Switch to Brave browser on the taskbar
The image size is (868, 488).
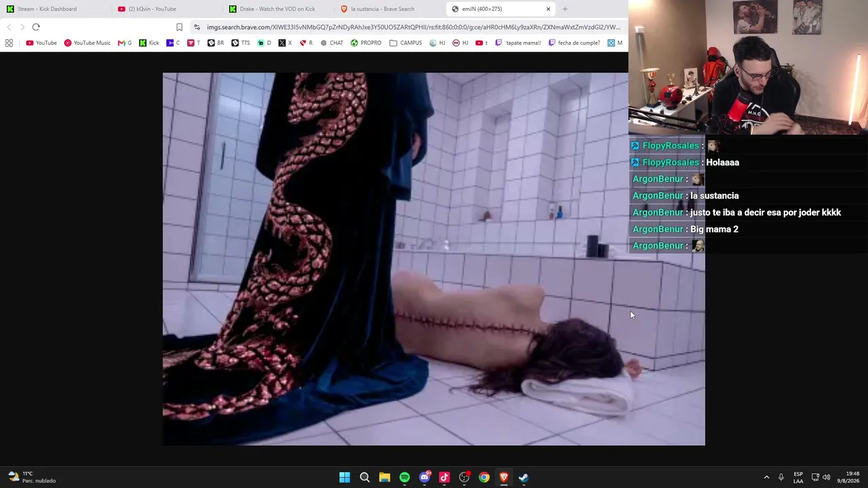coord(504,477)
